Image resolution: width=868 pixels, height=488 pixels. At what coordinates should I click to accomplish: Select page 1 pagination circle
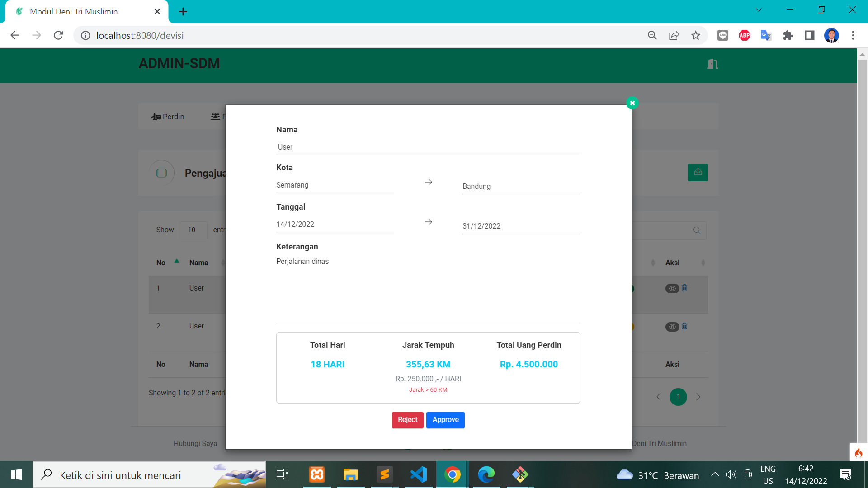coord(678,397)
